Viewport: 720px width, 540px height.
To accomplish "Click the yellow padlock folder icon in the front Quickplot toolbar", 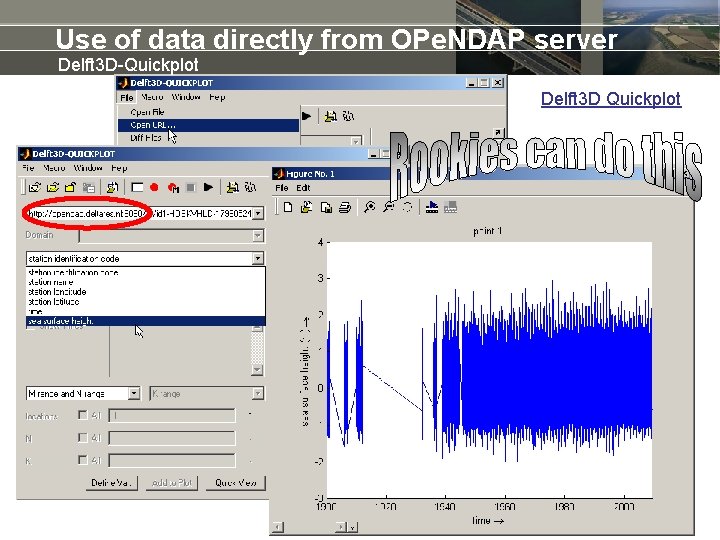I will [70, 187].
